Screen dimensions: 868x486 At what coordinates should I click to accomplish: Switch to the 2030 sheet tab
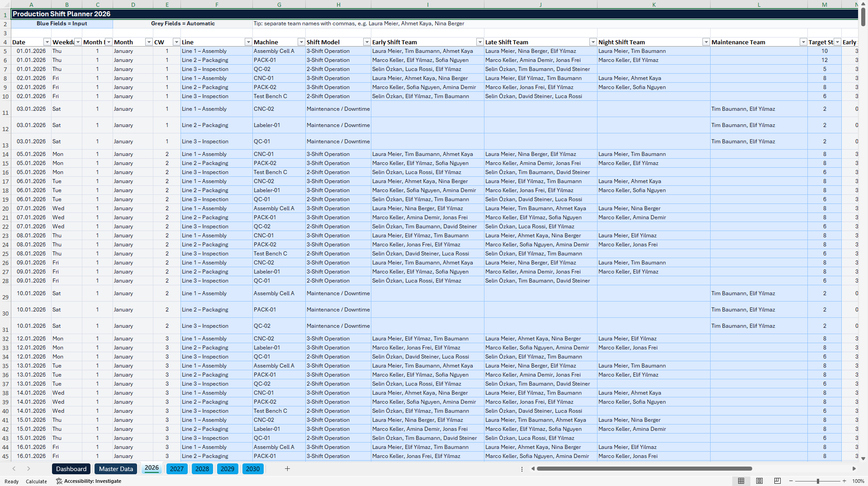point(253,469)
